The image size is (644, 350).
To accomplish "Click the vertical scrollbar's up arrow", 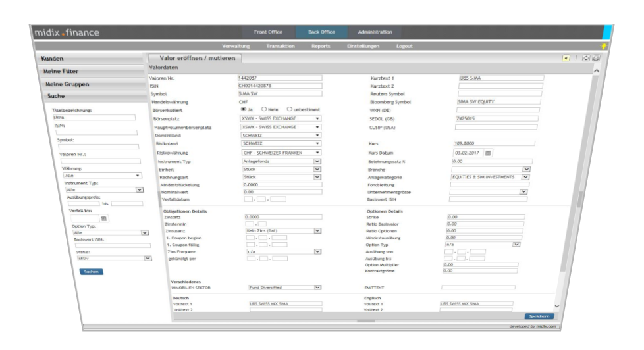I will coord(597,71).
